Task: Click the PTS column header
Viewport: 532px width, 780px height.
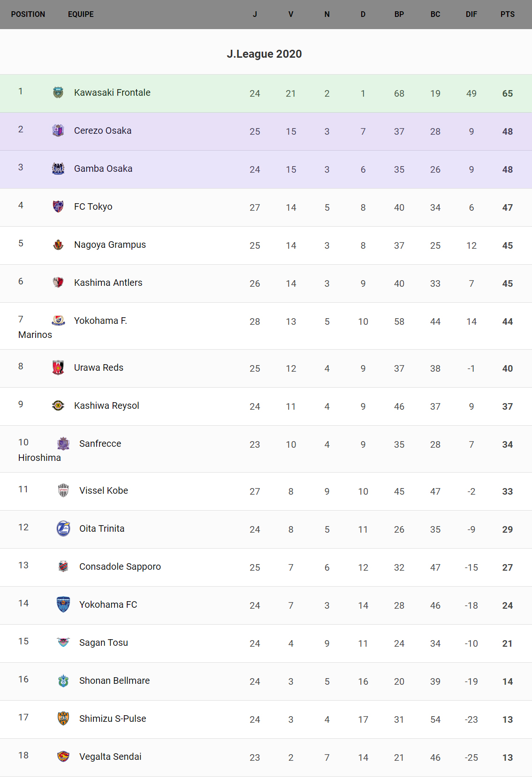Action: pos(507,14)
